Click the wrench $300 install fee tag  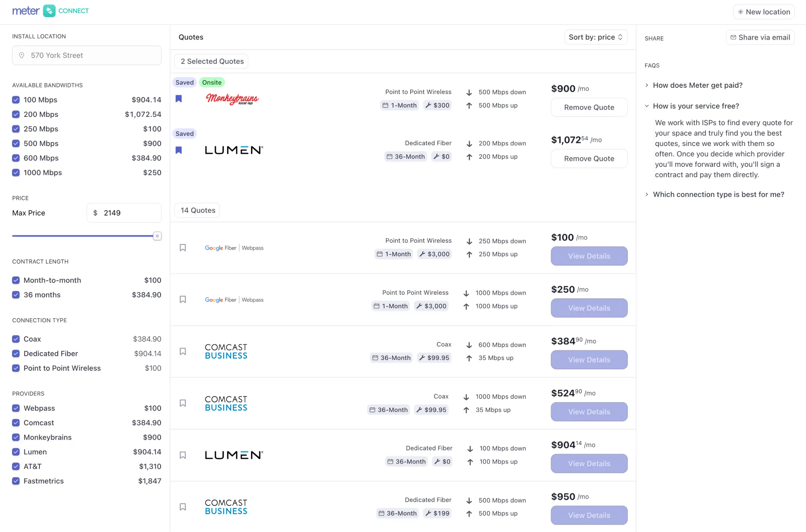click(437, 105)
